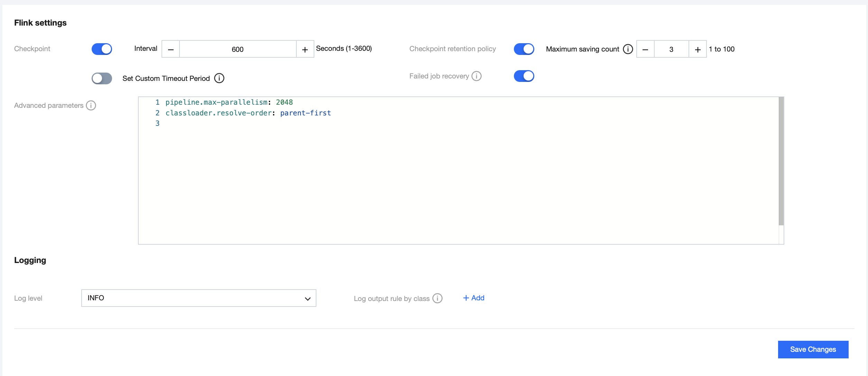Click the Save Changes button
Viewport: 868px width, 376px height.
[813, 349]
